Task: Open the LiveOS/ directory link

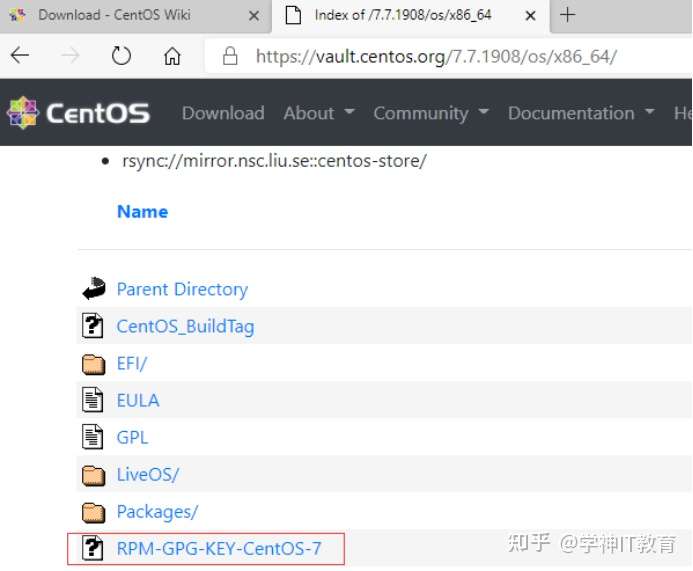Action: (148, 474)
